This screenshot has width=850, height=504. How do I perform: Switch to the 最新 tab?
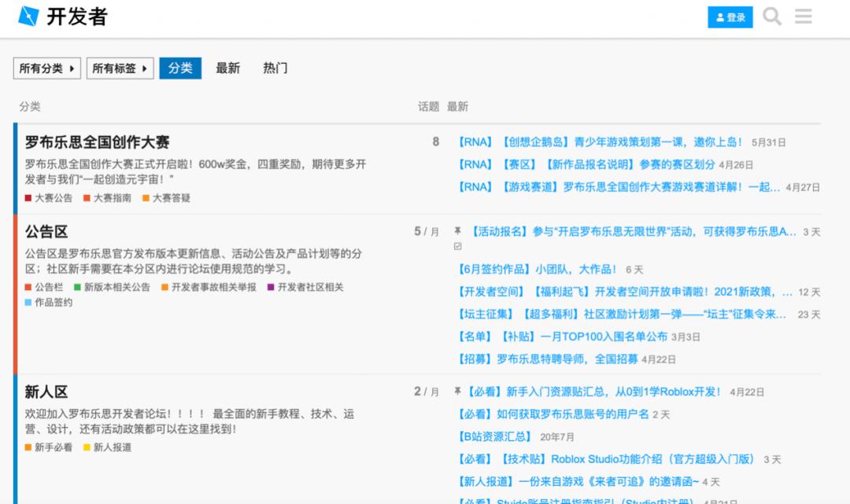(x=227, y=68)
